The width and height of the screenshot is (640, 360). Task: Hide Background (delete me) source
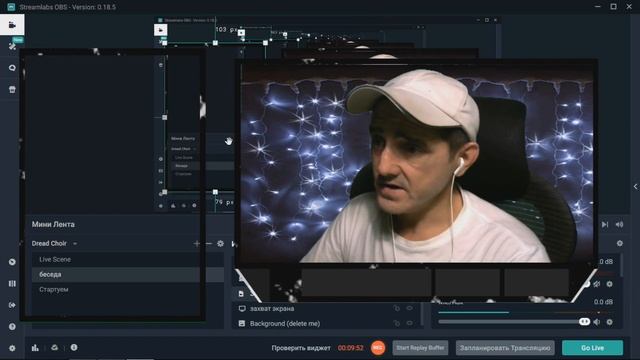click(409, 323)
